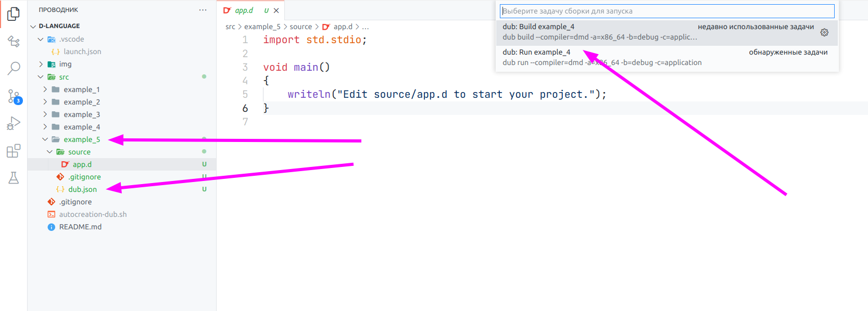Open README.md file
This screenshot has width=868, height=311.
[80, 227]
